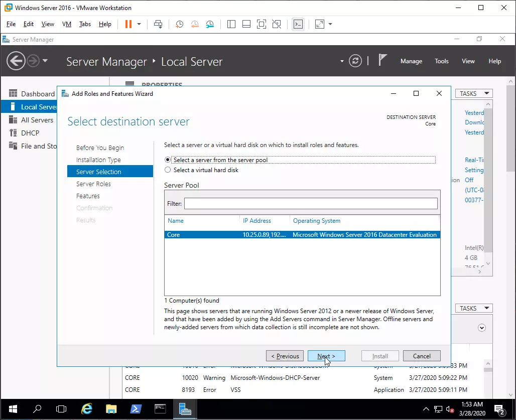Viewport: 516px width, 420px height.
Task: Open dropdown arrow left of refresh icon
Action: click(x=342, y=61)
